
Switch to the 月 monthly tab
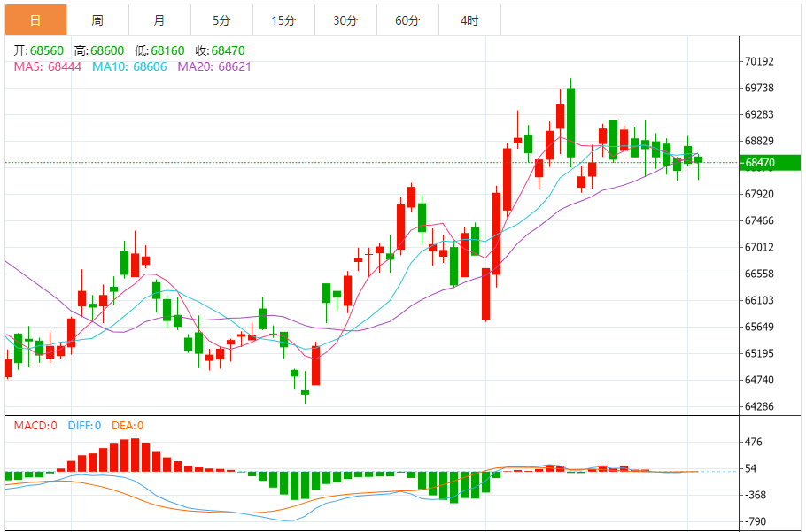pyautogui.click(x=159, y=20)
